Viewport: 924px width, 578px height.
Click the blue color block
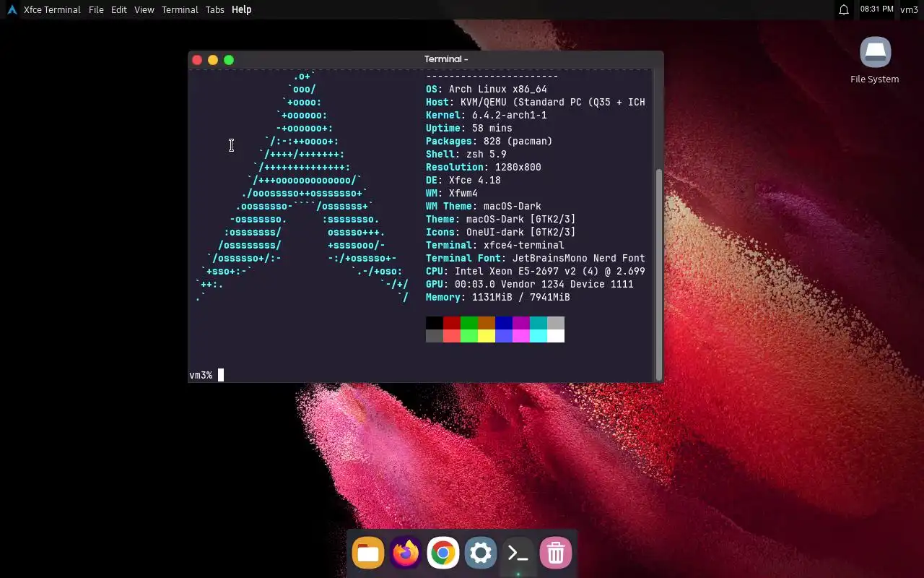pos(504,323)
